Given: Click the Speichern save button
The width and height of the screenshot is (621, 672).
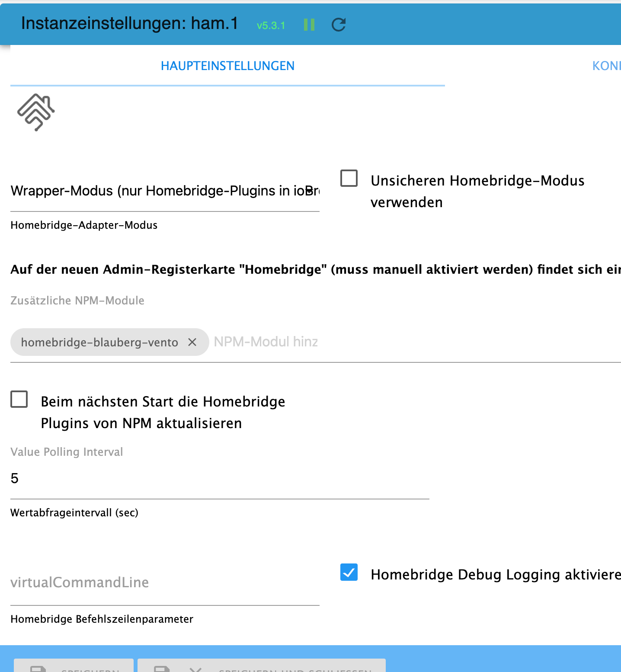Looking at the screenshot, I should coord(74,666).
